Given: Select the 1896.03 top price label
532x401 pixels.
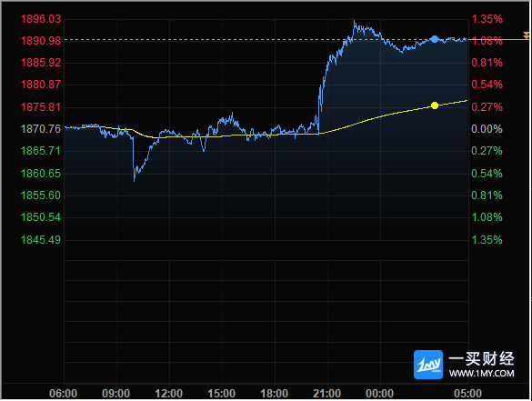Looking at the screenshot, I should [x=41, y=19].
